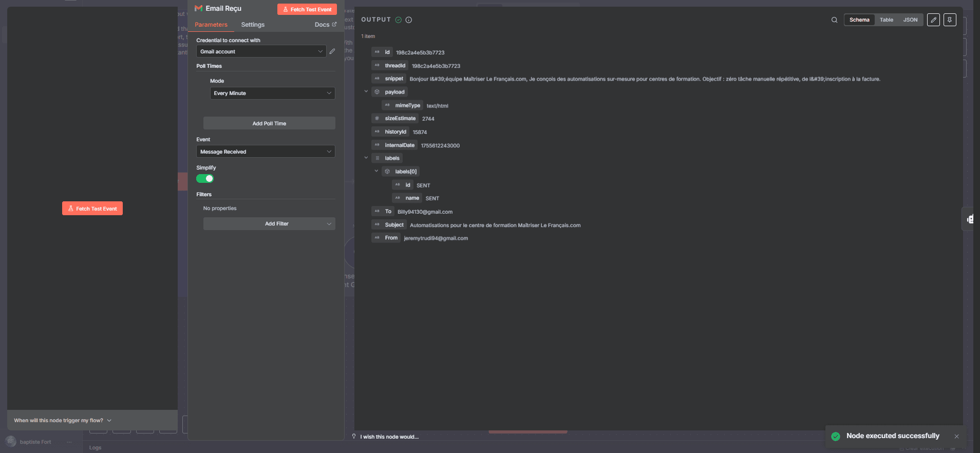Click the mimeType value 'text/html'
The width and height of the screenshot is (980, 453).
[438, 106]
